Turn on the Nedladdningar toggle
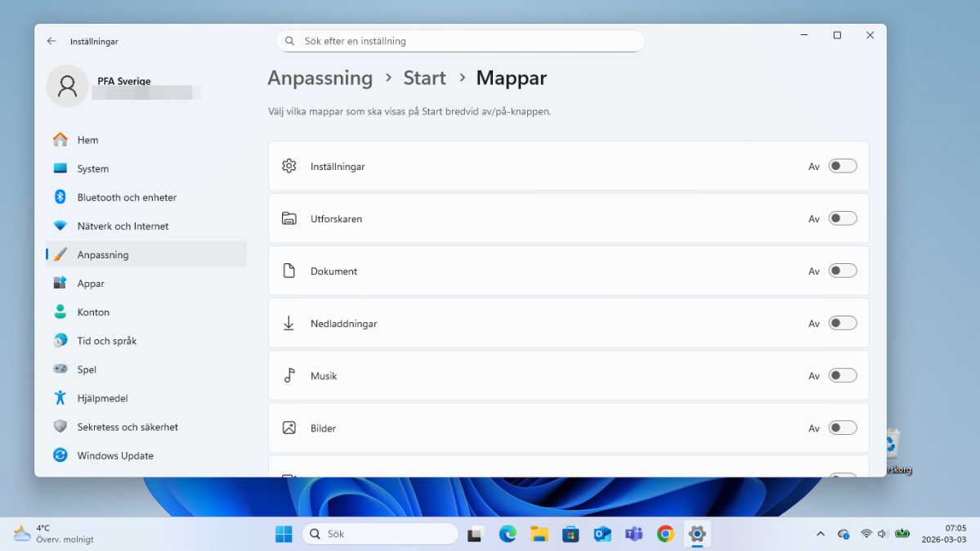Image resolution: width=980 pixels, height=551 pixels. (843, 323)
